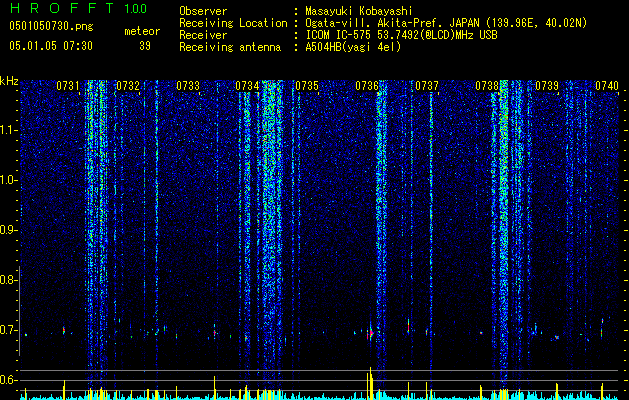Select the file name 0501050730.png
The height and width of the screenshot is (400, 629).
(51, 27)
